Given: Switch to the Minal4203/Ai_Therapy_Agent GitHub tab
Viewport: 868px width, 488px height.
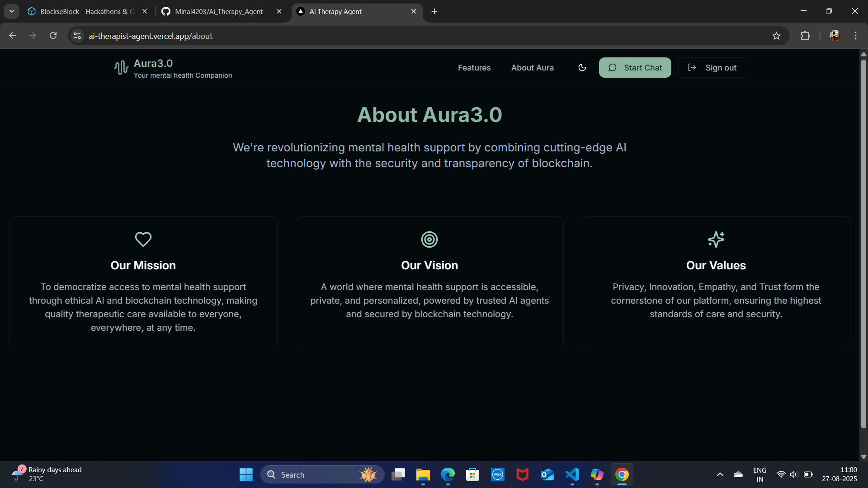Looking at the screenshot, I should (x=219, y=11).
